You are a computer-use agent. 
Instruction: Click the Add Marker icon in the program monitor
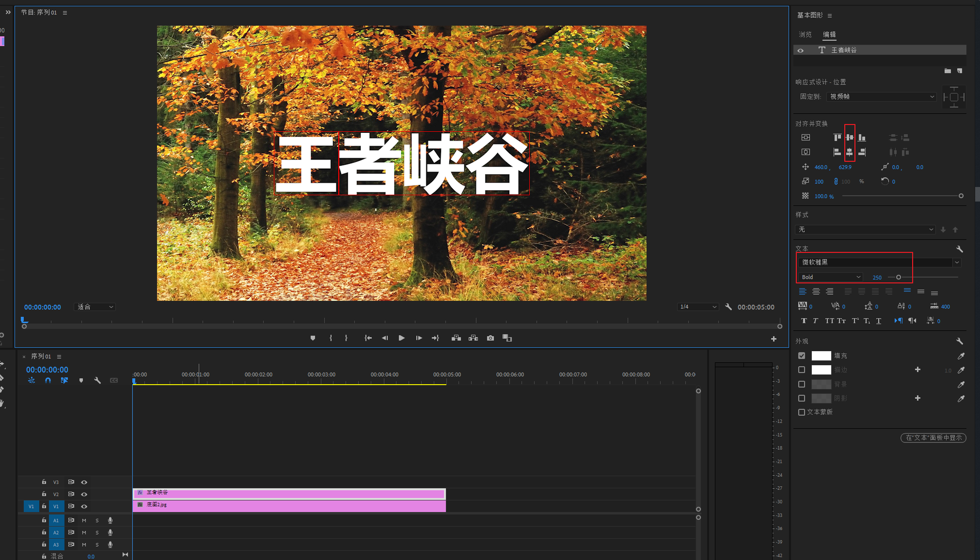tap(313, 338)
